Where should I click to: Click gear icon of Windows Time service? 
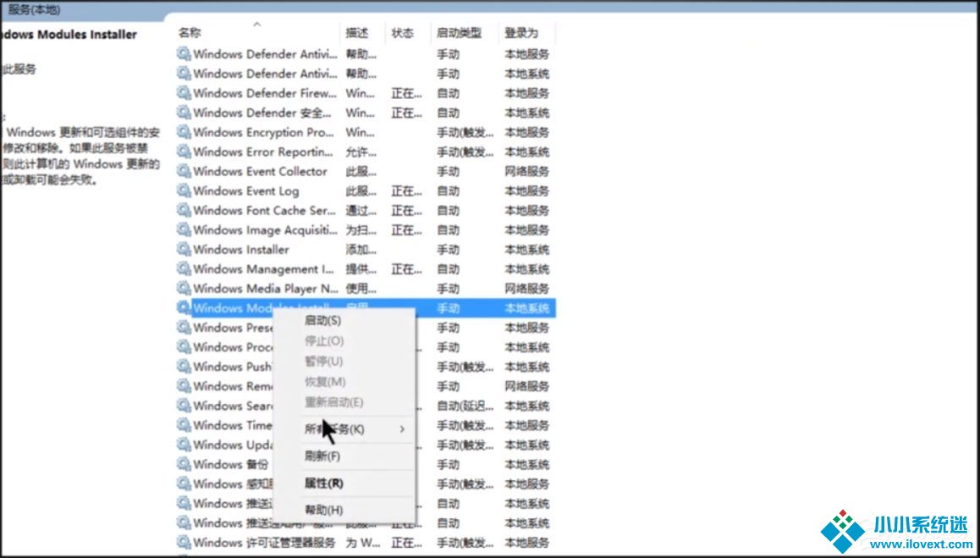pos(184,425)
